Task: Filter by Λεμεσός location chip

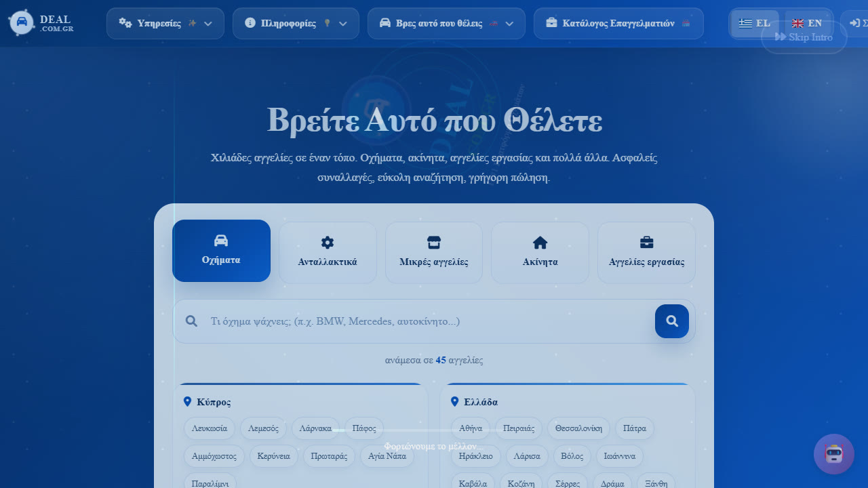Action: pos(263,428)
